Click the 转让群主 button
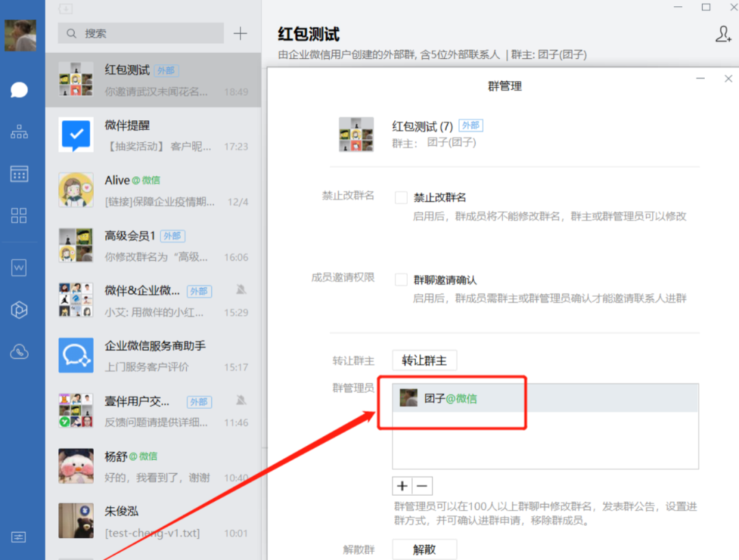The height and width of the screenshot is (560, 739). 424,360
